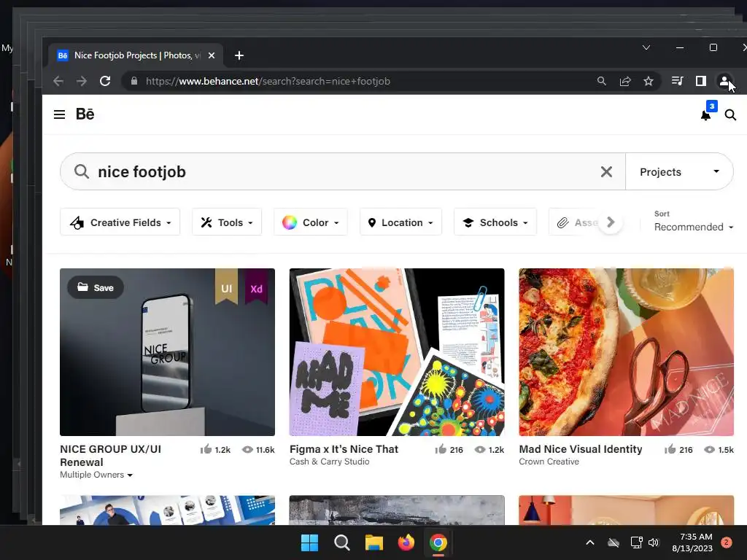The width and height of the screenshot is (747, 560).
Task: Open a new browser tab
Action: click(x=239, y=55)
